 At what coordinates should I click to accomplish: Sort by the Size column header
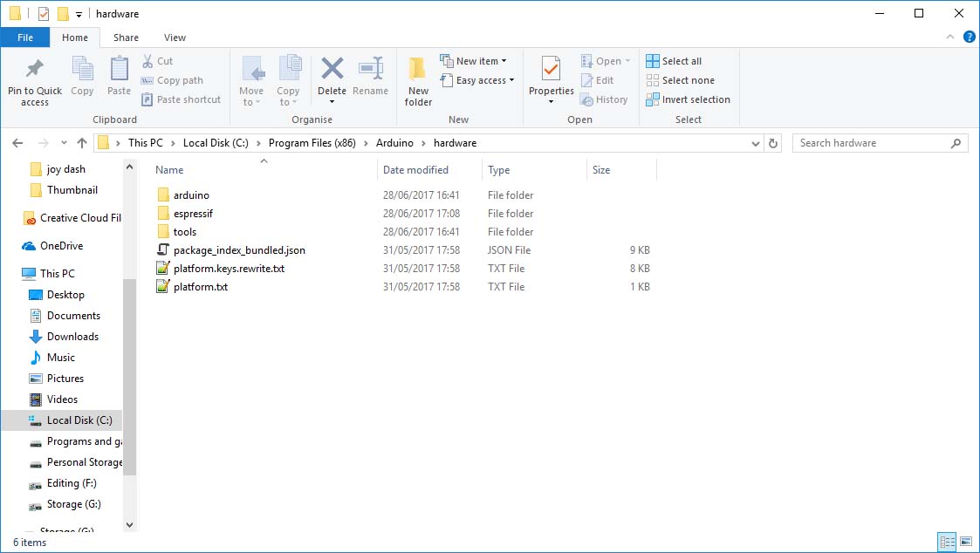click(x=601, y=170)
